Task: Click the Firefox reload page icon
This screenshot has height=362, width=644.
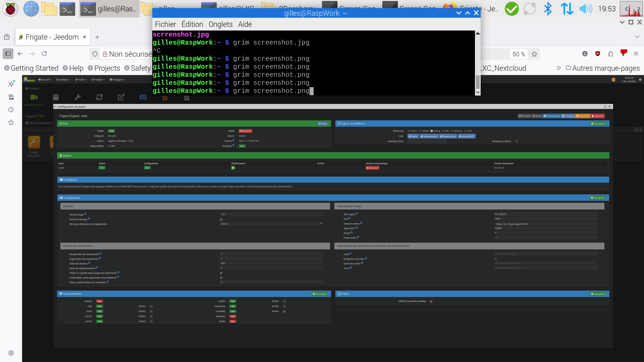Action: (x=44, y=54)
